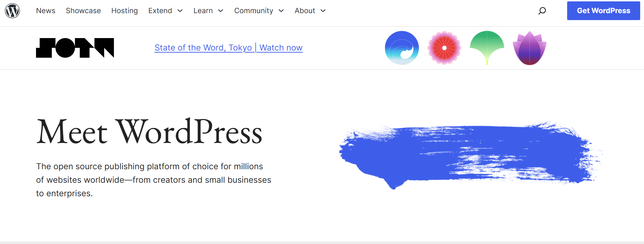Open the Hosting menu item

pos(125,11)
